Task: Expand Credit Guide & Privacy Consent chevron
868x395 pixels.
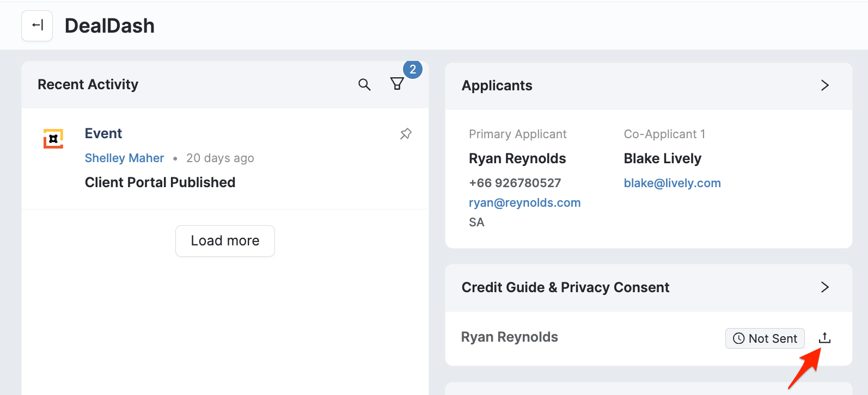Action: (824, 287)
